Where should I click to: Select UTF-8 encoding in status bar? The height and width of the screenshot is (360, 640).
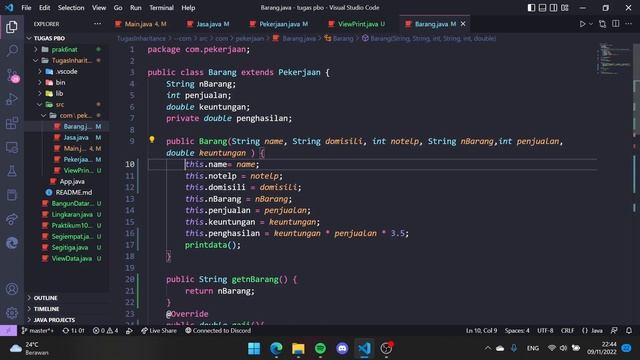coord(545,331)
